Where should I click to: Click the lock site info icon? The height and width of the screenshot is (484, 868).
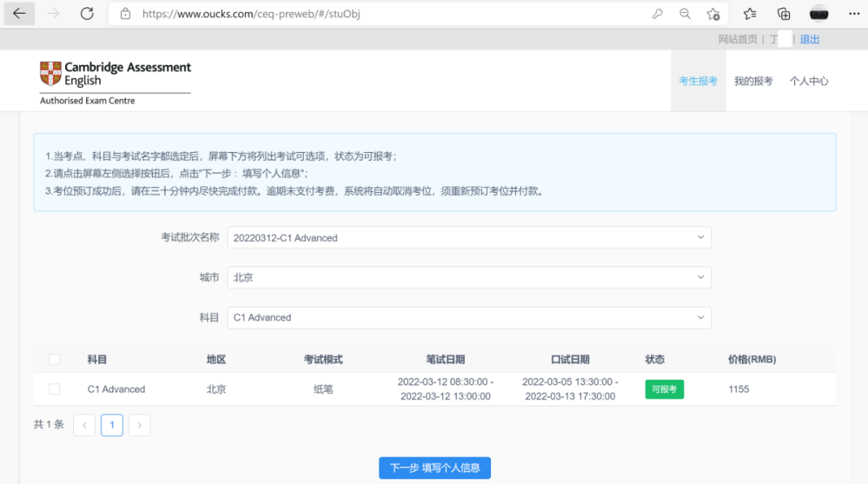click(125, 14)
